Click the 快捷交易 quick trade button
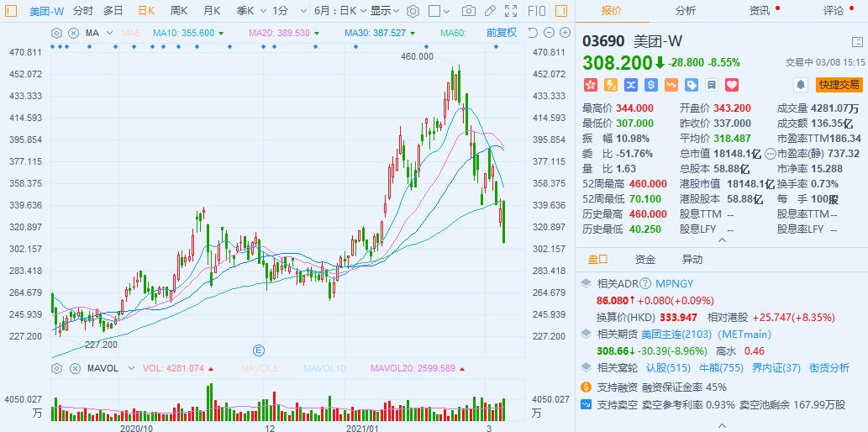The height and width of the screenshot is (432, 868). point(839,85)
